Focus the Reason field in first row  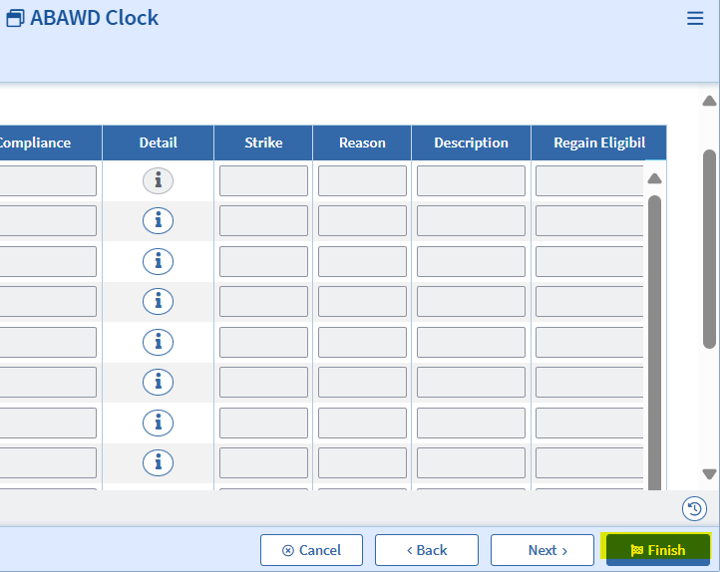pyautogui.click(x=362, y=181)
